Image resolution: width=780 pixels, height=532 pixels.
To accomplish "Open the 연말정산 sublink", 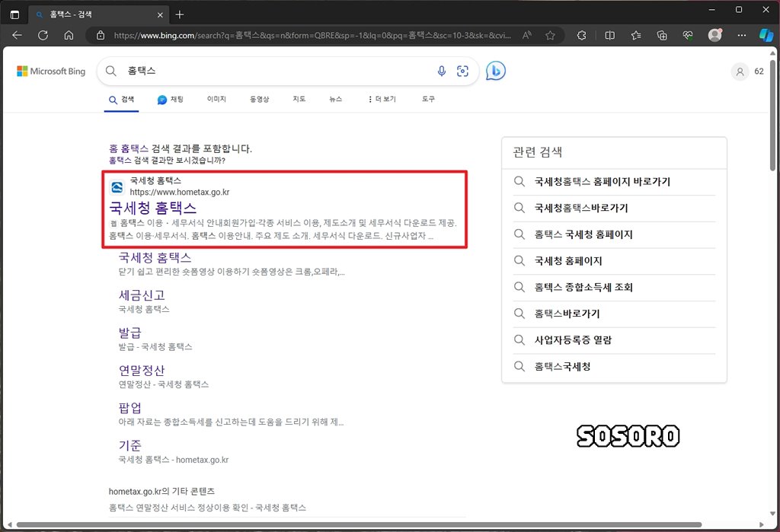I will coord(142,371).
